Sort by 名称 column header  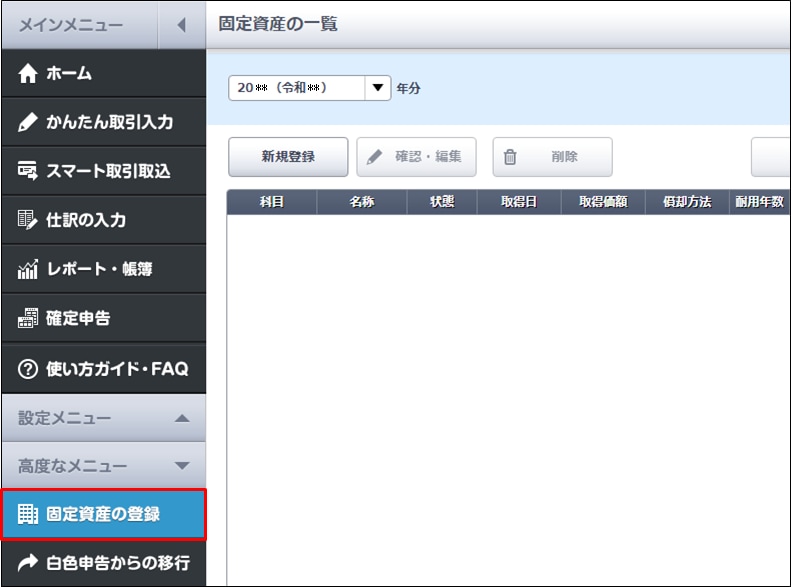[362, 202]
